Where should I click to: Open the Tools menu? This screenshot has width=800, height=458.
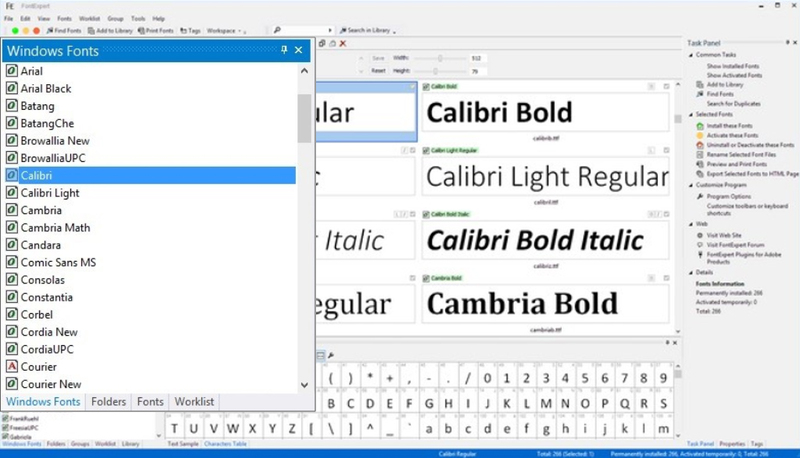click(x=138, y=18)
